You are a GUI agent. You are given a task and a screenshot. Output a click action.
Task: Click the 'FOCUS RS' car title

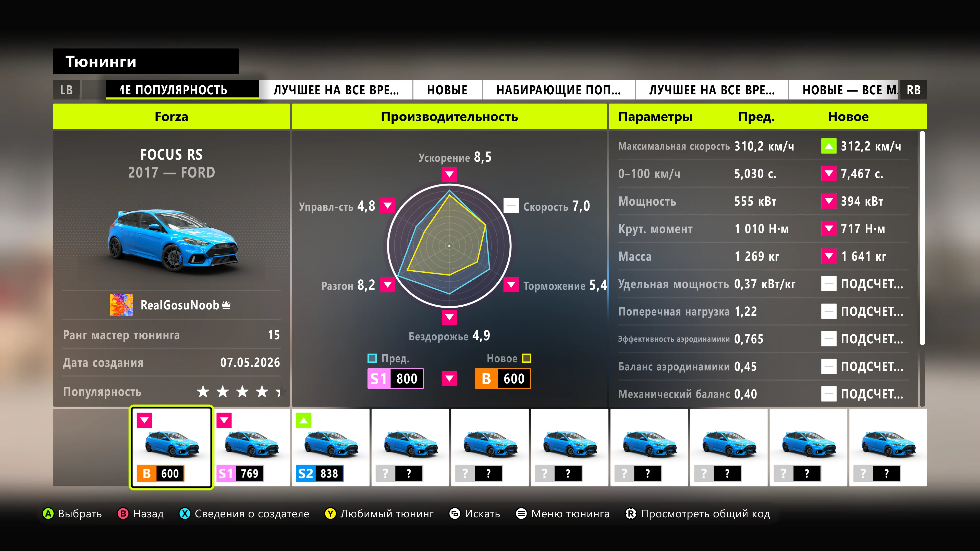(x=171, y=155)
